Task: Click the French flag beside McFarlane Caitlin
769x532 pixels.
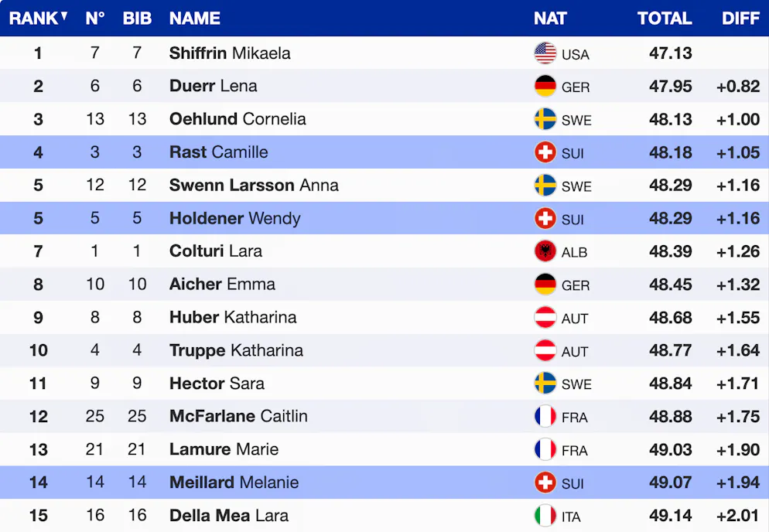Action: click(x=545, y=417)
